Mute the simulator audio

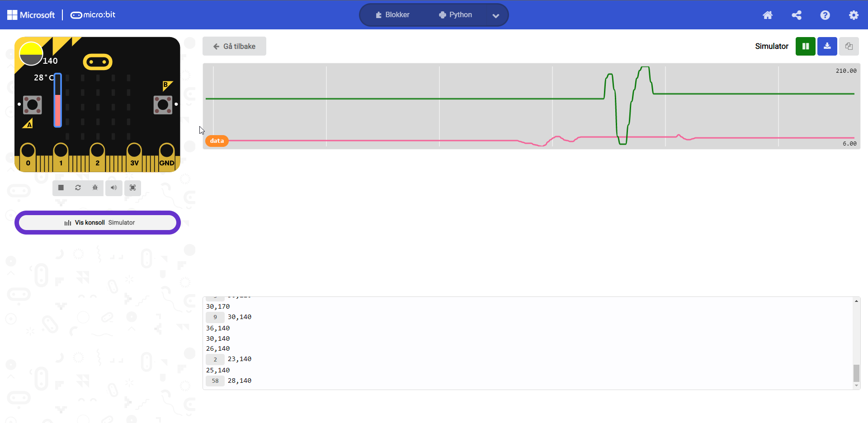(114, 188)
